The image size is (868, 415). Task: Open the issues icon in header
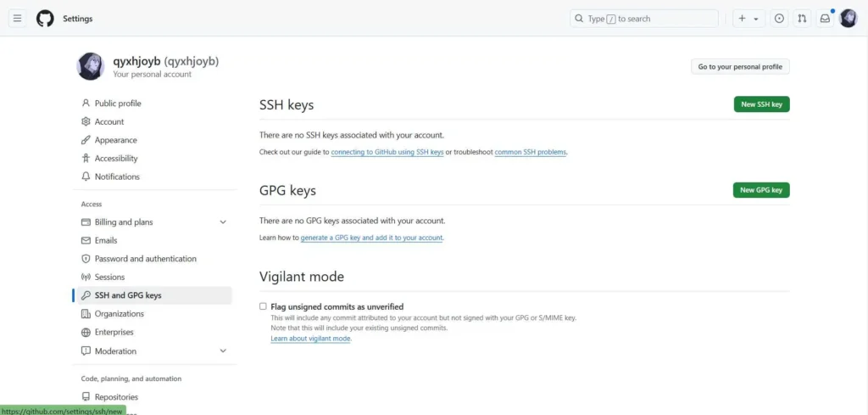tap(779, 19)
